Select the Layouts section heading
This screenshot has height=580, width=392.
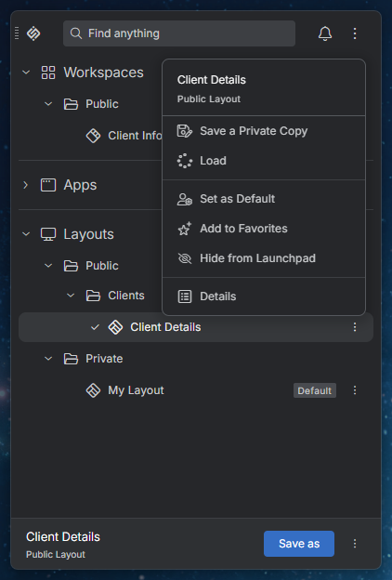[x=89, y=234]
